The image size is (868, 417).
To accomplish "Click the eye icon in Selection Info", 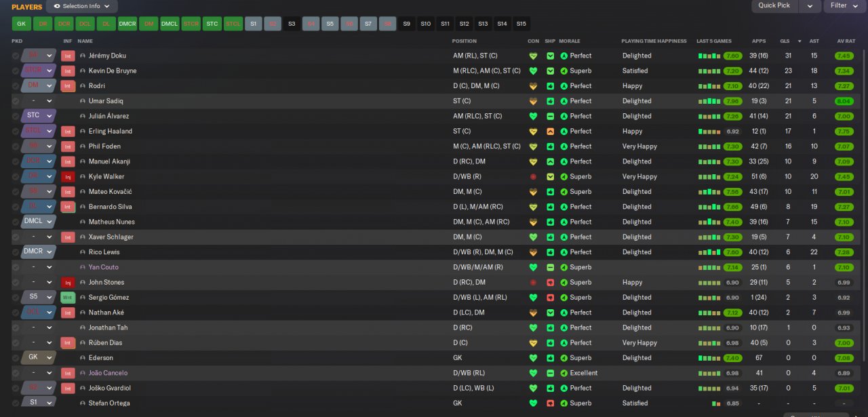I will tap(57, 6).
